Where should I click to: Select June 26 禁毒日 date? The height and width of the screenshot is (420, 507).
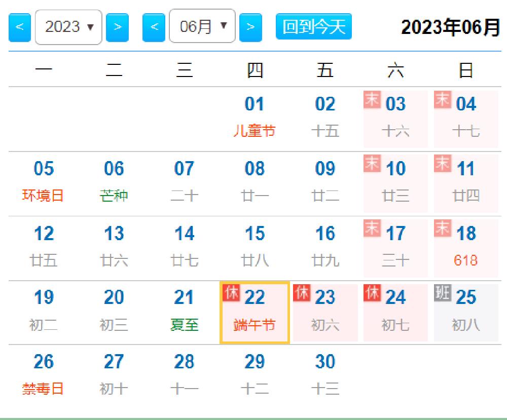[44, 376]
